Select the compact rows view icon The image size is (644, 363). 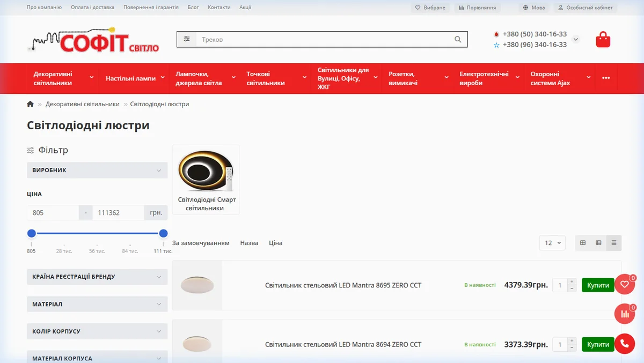pyautogui.click(x=614, y=243)
